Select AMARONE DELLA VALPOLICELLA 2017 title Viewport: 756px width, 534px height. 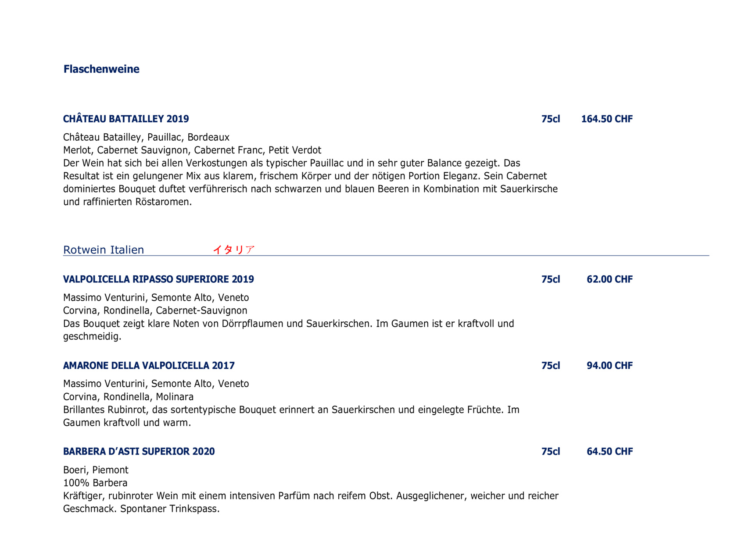point(149,366)
